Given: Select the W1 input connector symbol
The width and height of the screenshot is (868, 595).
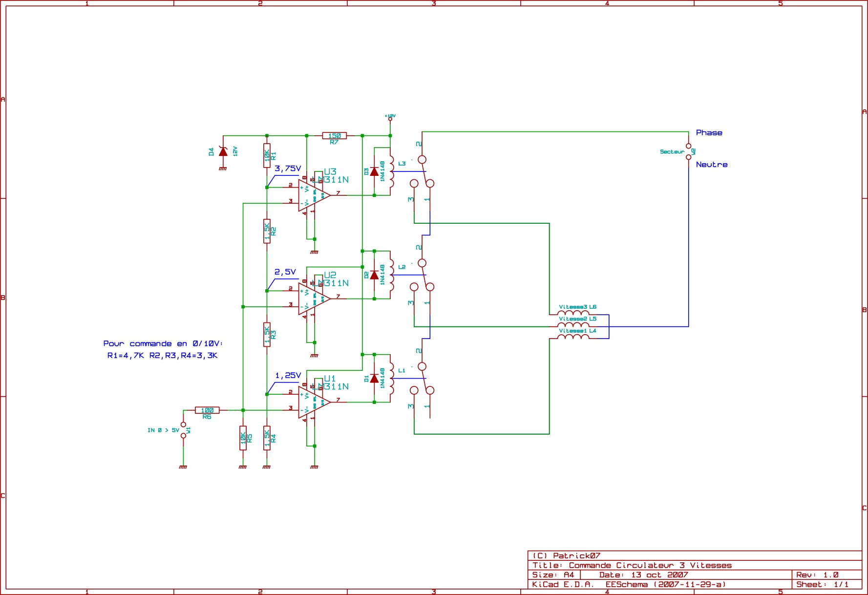Looking at the screenshot, I should pyautogui.click(x=184, y=430).
